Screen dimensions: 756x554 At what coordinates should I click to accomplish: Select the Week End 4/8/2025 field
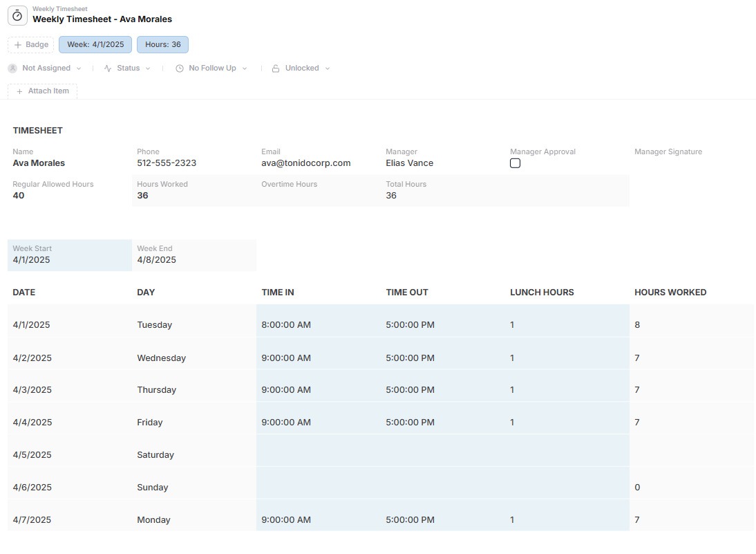(194, 255)
